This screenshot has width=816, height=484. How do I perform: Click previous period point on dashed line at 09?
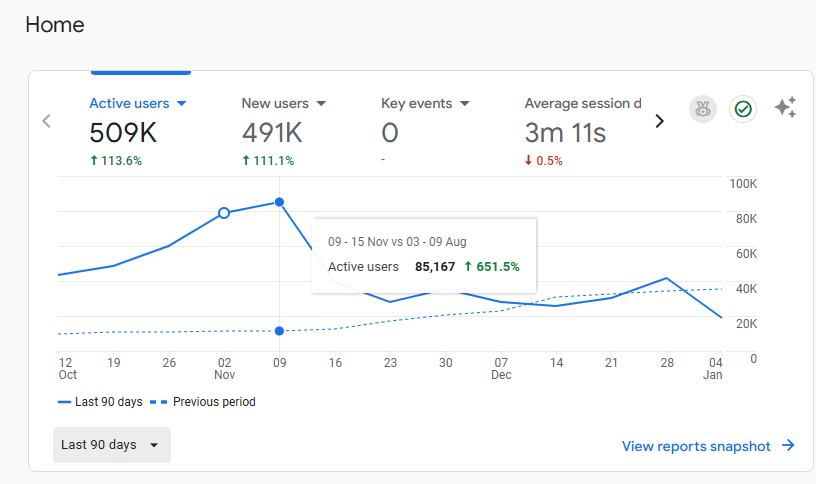tap(279, 331)
